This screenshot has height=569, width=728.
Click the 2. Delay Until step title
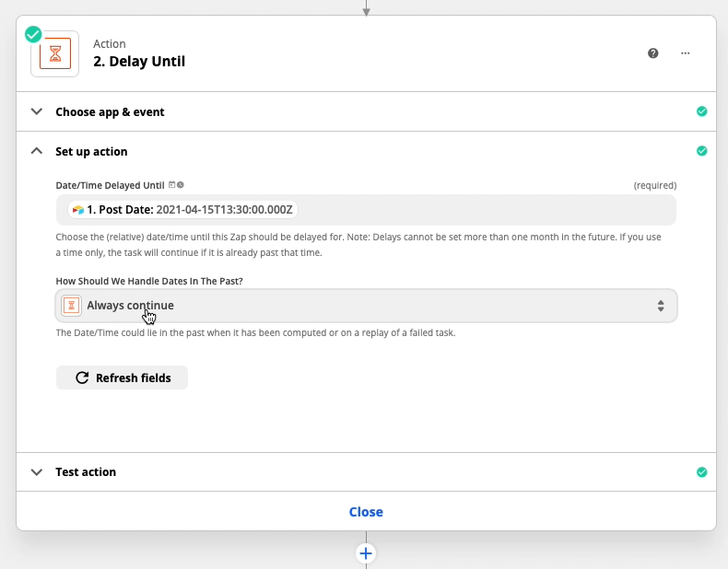(139, 61)
